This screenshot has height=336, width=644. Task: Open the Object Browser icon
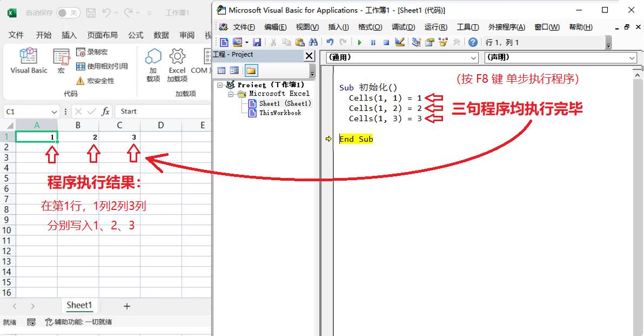pos(444,42)
